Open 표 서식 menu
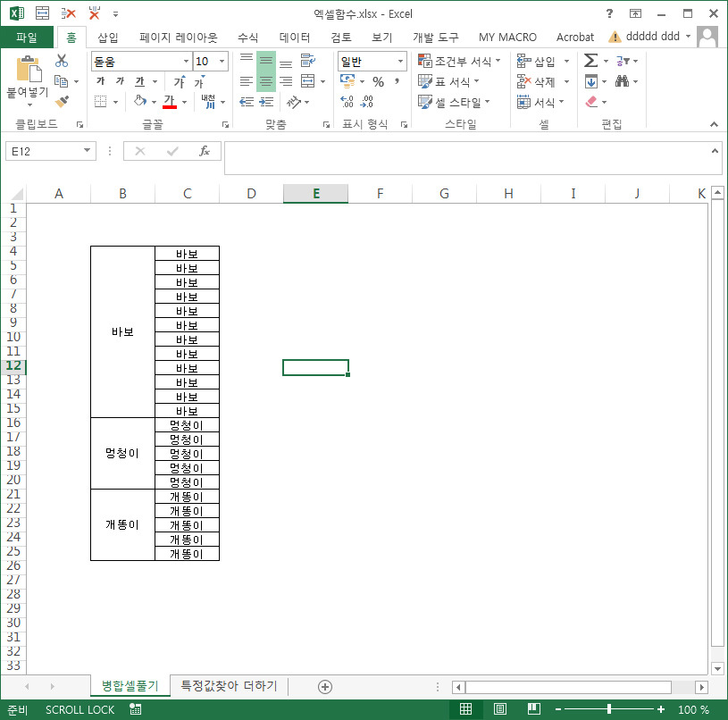This screenshot has height=720, width=728. coord(448,81)
